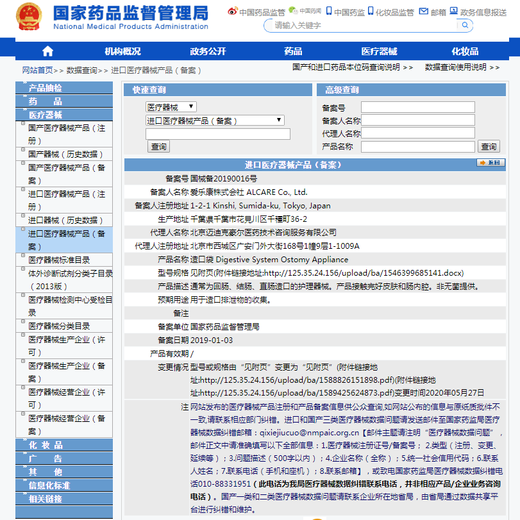The image size is (520, 520).
Task: Click the national emblem logo
Action: click(x=29, y=17)
